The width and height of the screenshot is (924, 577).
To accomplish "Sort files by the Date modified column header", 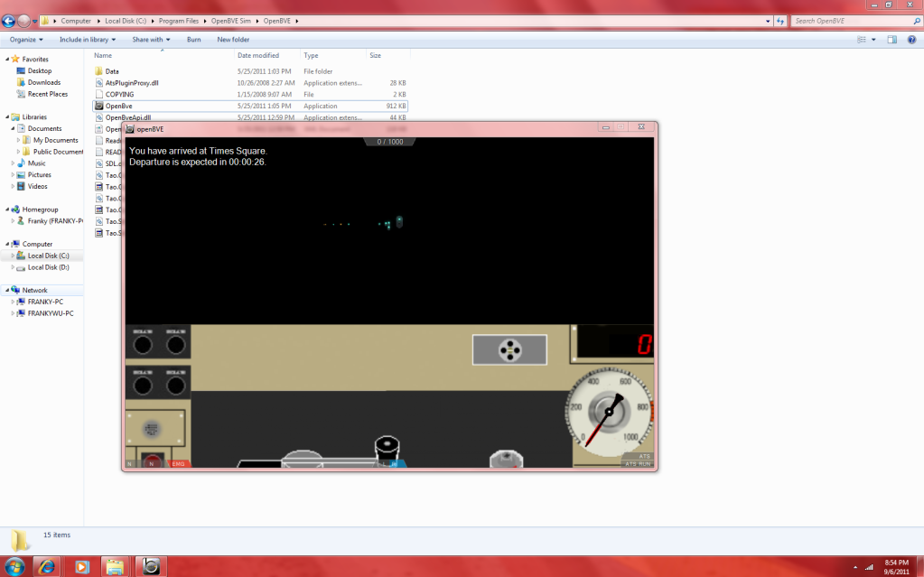I will point(267,55).
